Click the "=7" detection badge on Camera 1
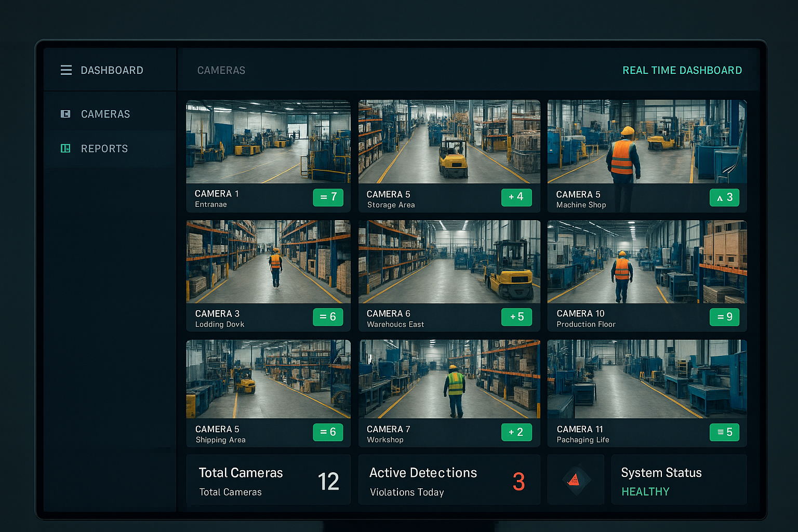 pyautogui.click(x=328, y=197)
